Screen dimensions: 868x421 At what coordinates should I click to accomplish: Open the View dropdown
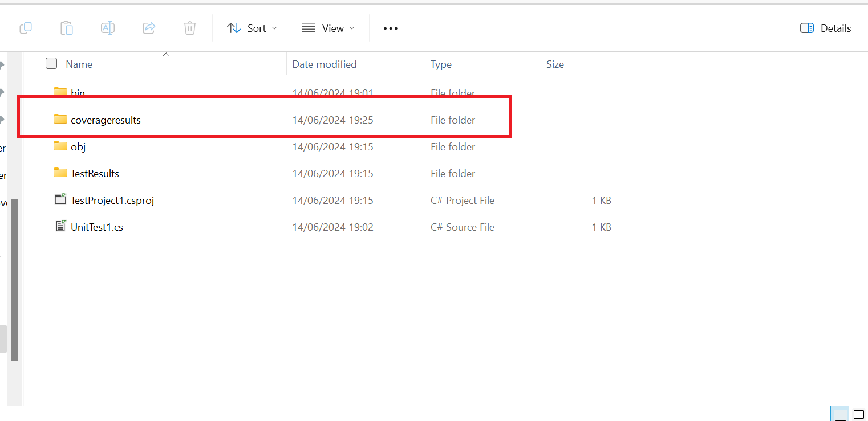pos(327,28)
